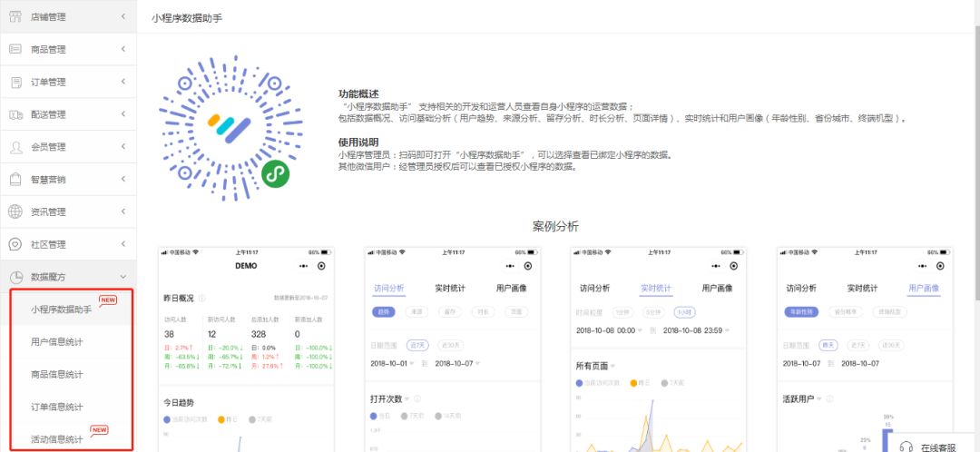The image size is (980, 452).
Task: Collapse the 数据魔方 chevron
Action: [x=123, y=276]
